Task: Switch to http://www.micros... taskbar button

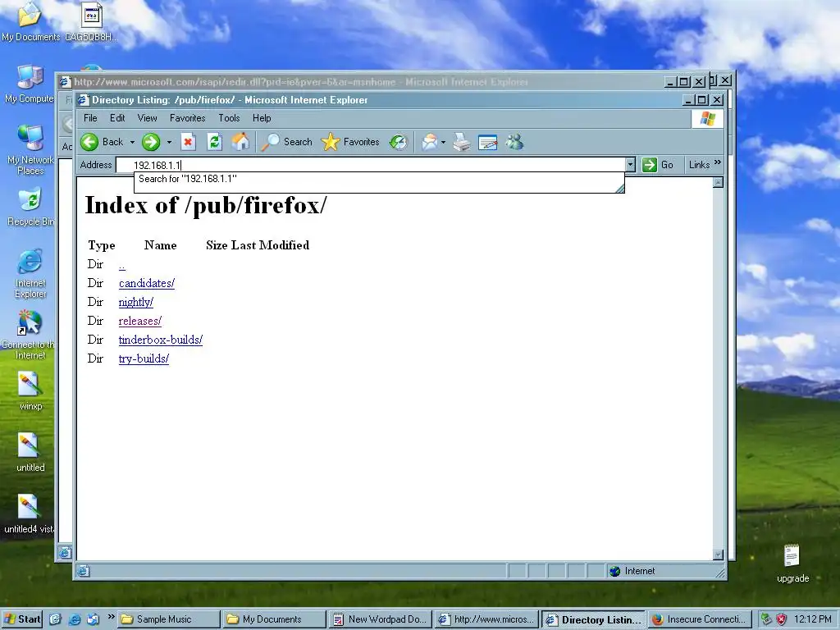Action: pos(487,619)
